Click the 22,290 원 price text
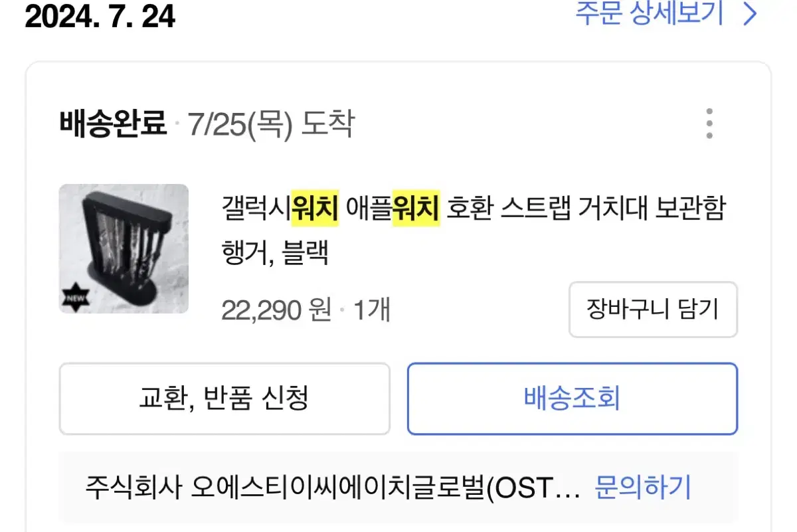 [276, 310]
